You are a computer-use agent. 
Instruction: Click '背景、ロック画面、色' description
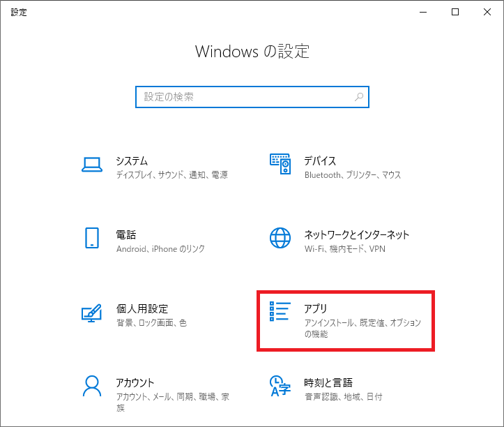click(x=151, y=323)
